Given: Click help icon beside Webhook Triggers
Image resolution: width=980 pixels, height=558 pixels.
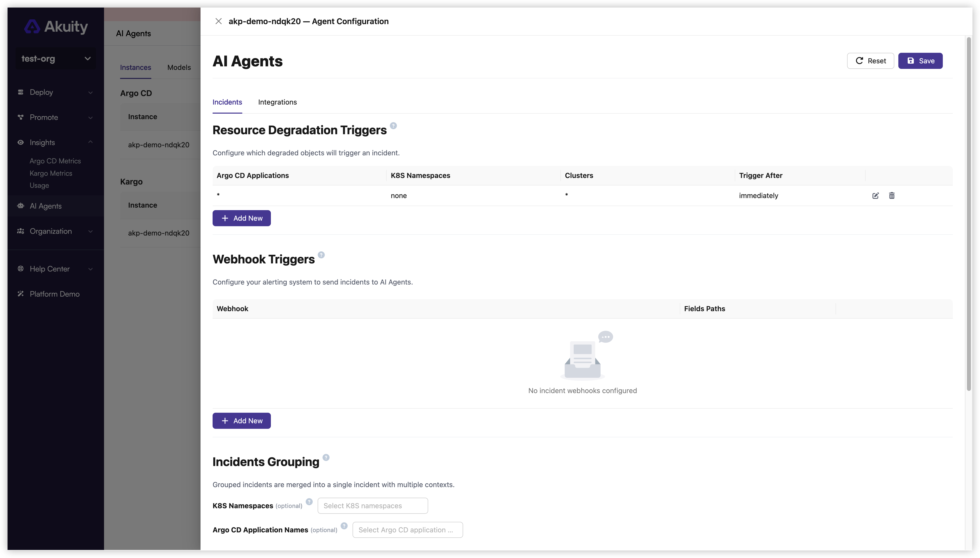Looking at the screenshot, I should click(321, 255).
